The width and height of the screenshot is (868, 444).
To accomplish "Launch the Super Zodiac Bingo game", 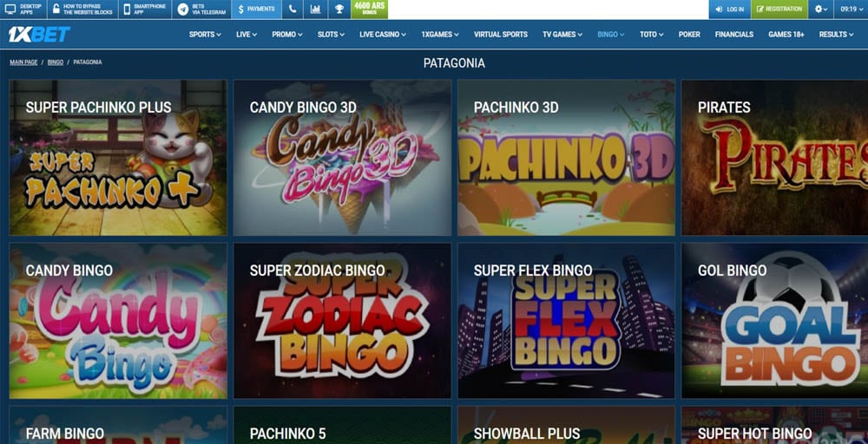I will point(342,321).
